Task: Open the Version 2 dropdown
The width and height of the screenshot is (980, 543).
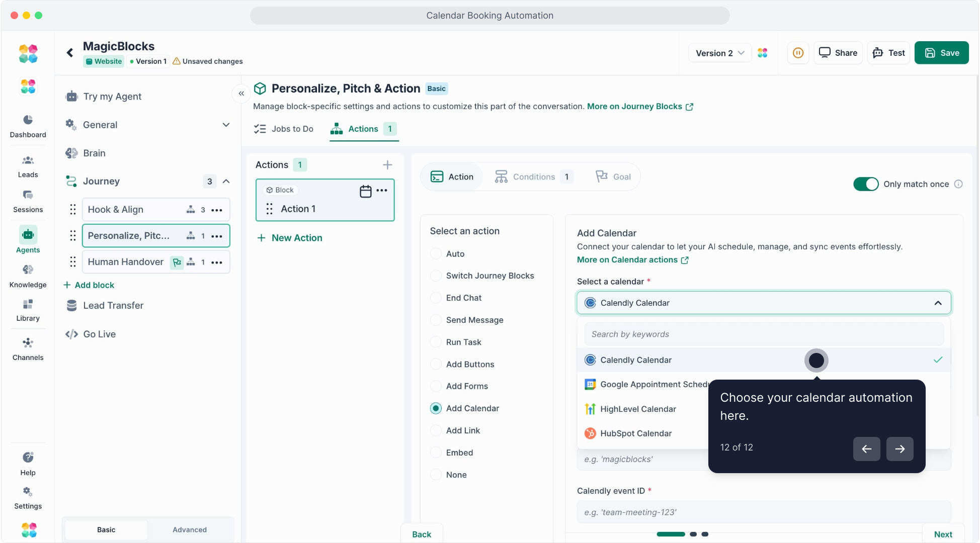Action: pyautogui.click(x=719, y=53)
